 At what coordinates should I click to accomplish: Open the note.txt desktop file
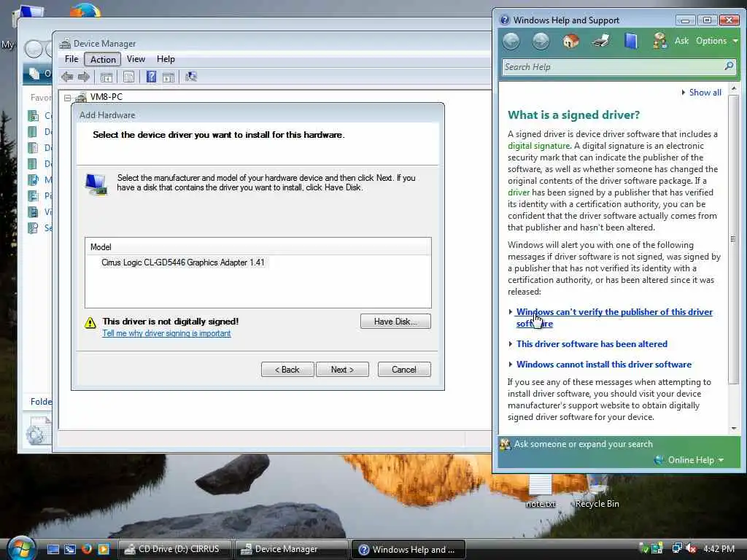pyautogui.click(x=541, y=491)
